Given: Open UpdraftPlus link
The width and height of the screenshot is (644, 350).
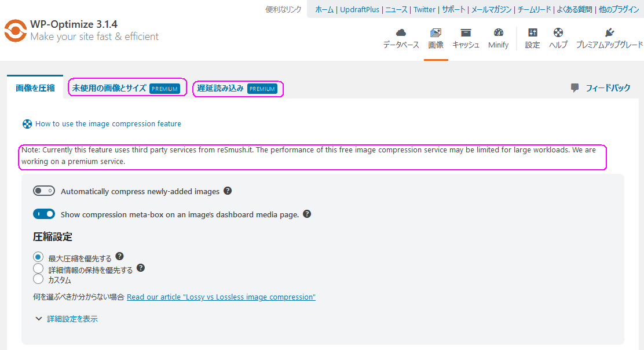Looking at the screenshot, I should pos(360,9).
